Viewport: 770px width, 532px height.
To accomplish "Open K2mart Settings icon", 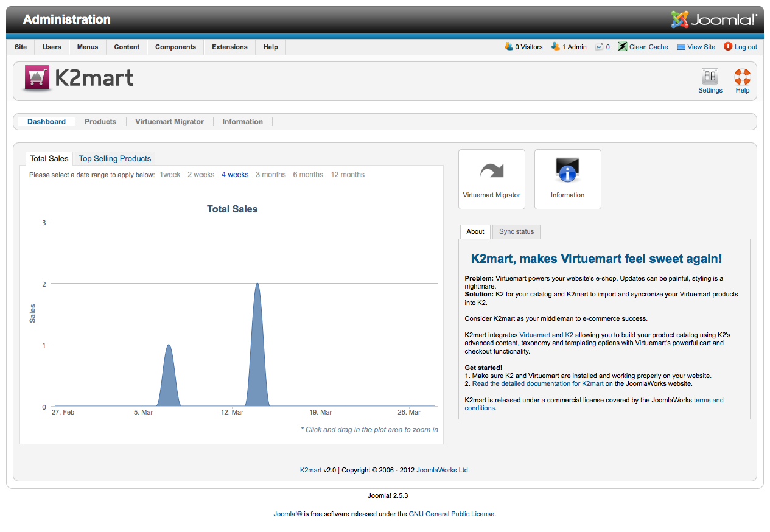I will [710, 77].
